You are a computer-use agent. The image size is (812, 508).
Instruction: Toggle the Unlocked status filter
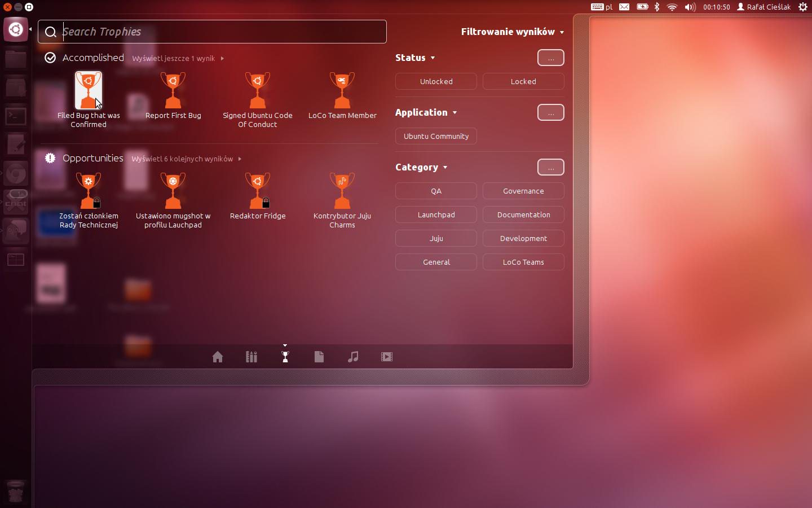[x=436, y=81]
